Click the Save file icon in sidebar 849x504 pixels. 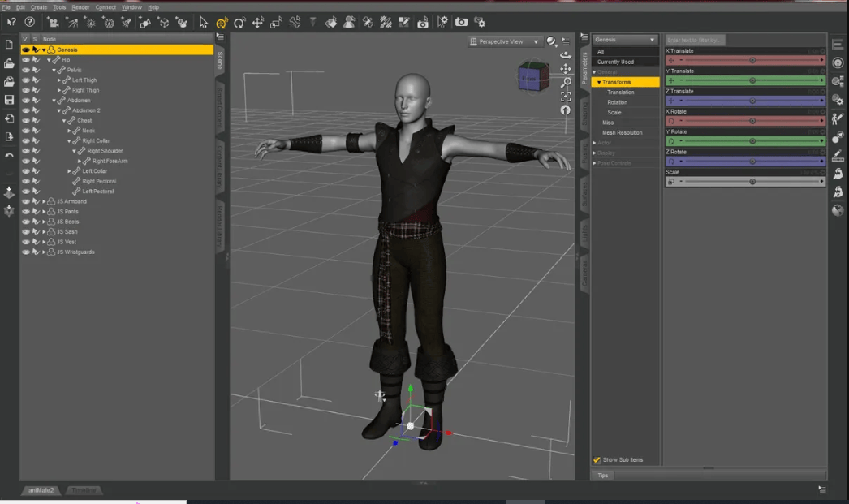[x=9, y=100]
